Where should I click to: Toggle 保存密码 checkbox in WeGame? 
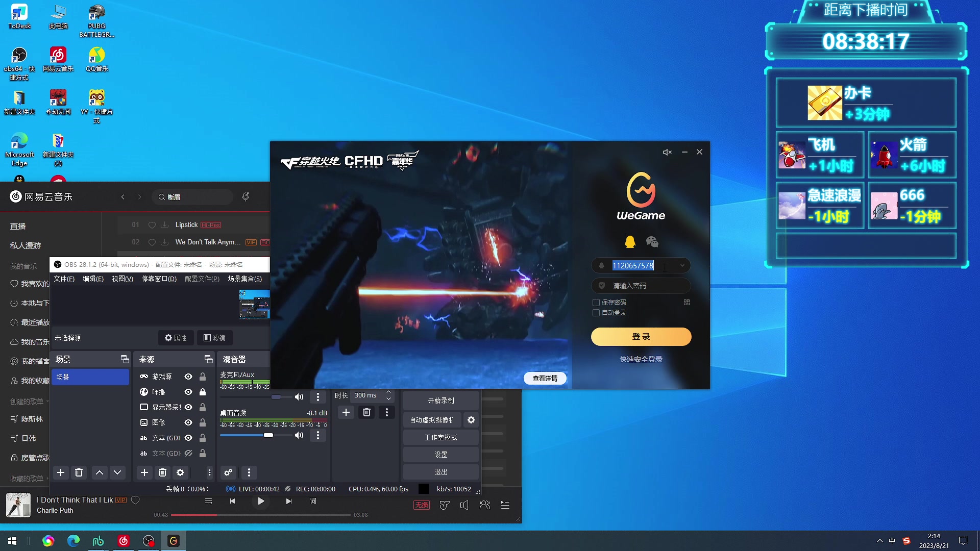[x=596, y=303]
